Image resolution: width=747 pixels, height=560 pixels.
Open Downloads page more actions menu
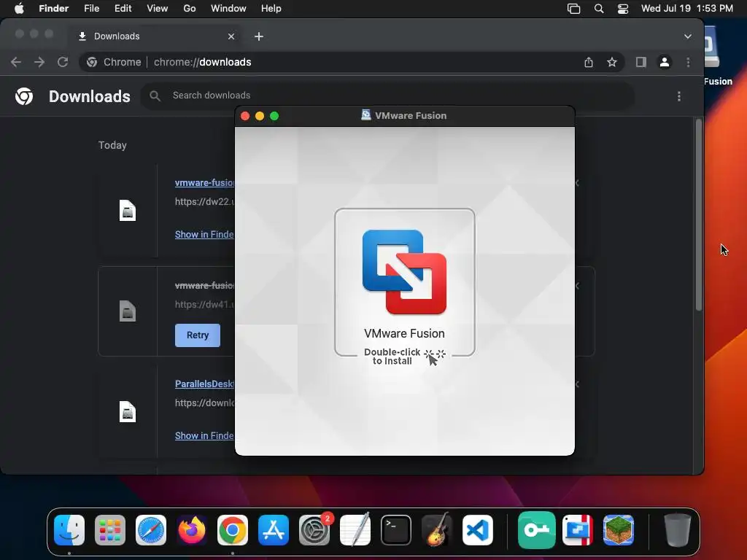tap(679, 96)
